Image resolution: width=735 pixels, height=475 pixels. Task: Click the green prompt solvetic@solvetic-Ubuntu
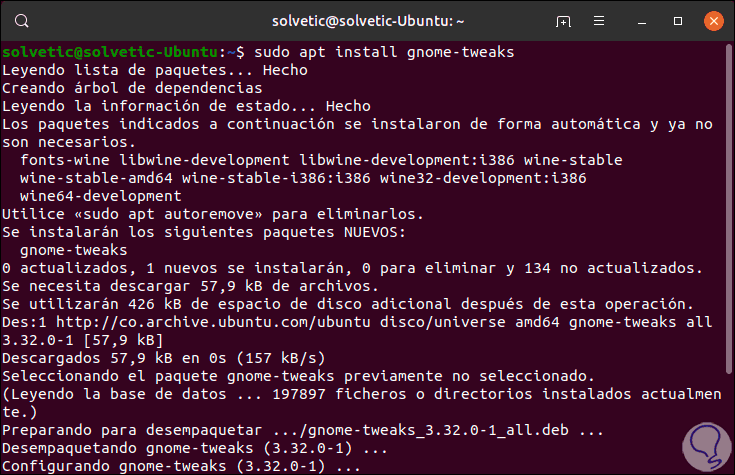click(x=110, y=52)
